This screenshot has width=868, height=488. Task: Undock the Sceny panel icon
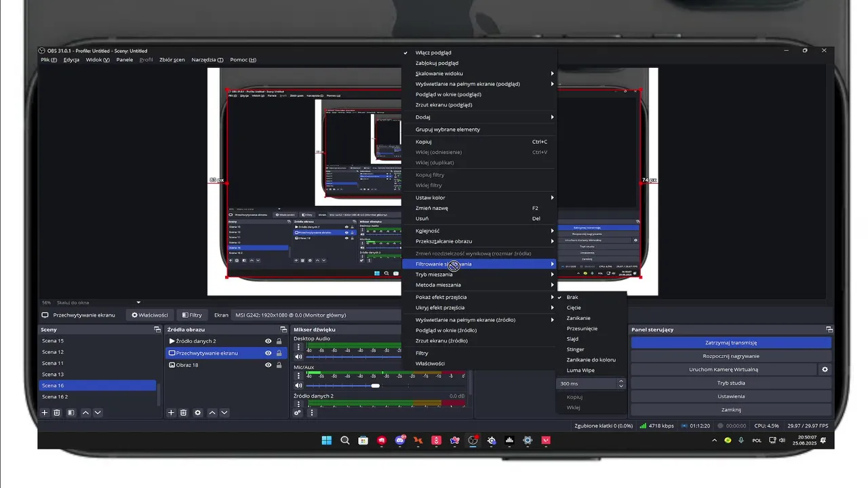(x=159, y=329)
